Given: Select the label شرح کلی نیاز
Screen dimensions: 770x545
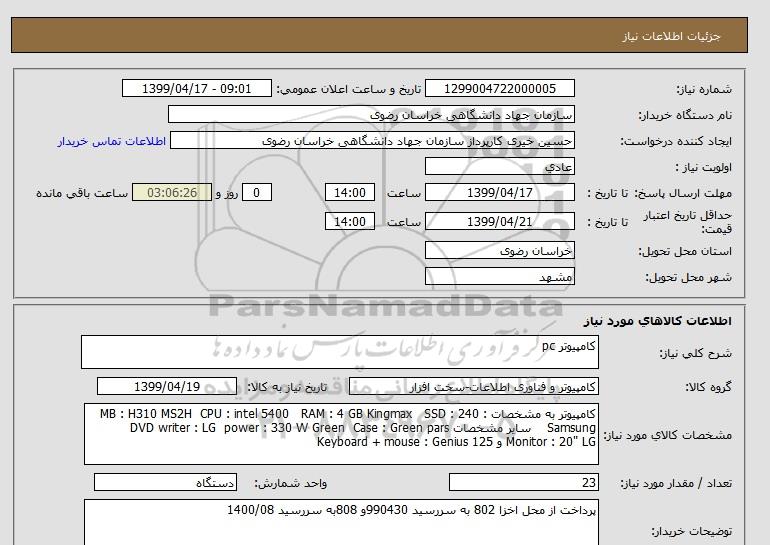Looking at the screenshot, I should pyautogui.click(x=695, y=354).
